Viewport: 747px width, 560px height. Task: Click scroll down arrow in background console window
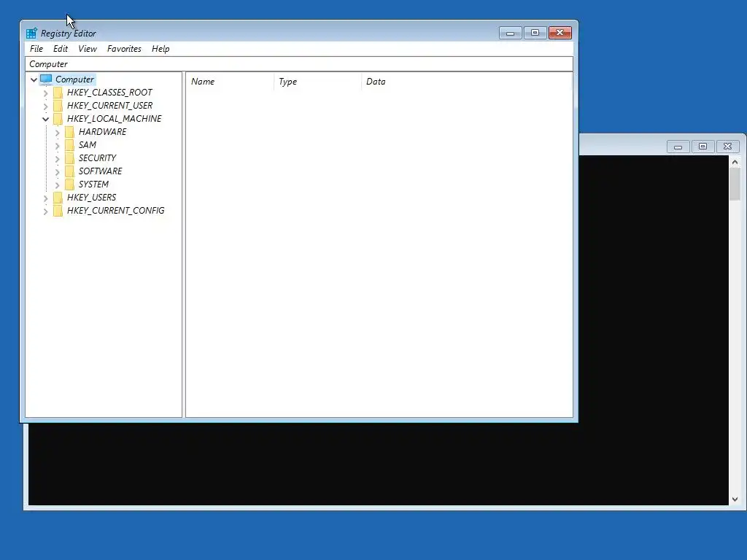[x=735, y=499]
